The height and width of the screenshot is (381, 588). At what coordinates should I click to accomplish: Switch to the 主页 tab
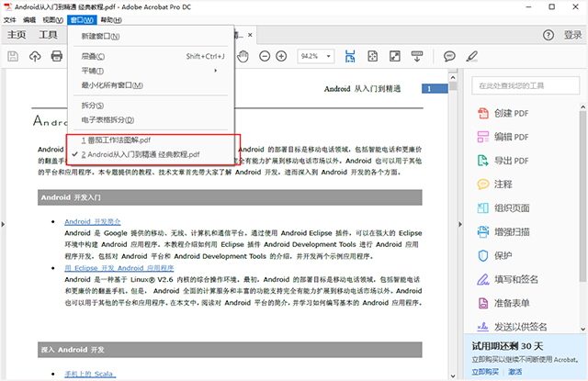(x=17, y=35)
